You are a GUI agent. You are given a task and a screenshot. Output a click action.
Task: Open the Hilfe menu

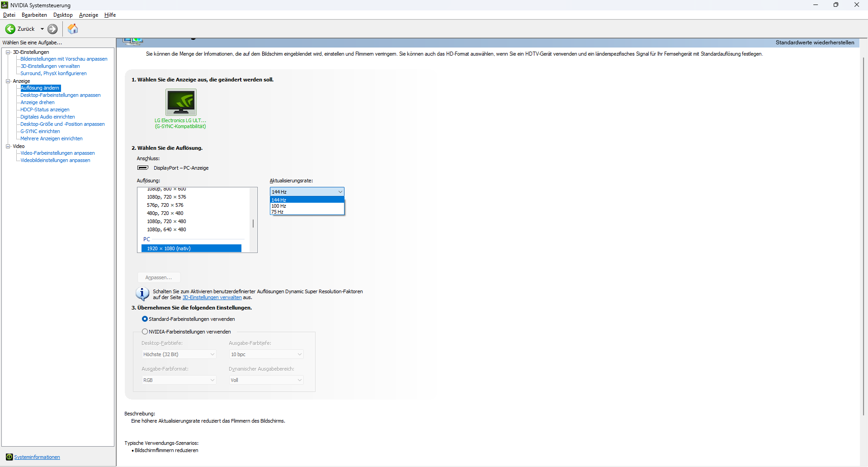110,15
